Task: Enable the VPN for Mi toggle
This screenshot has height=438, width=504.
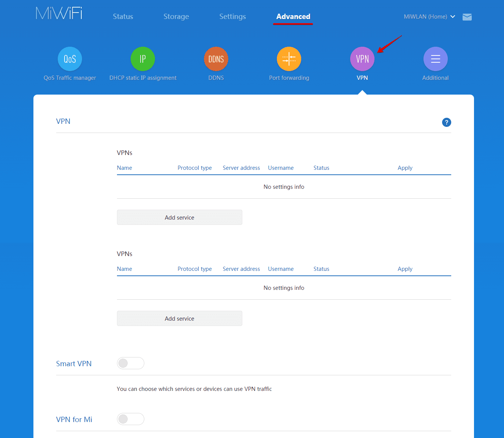Action: coord(131,419)
